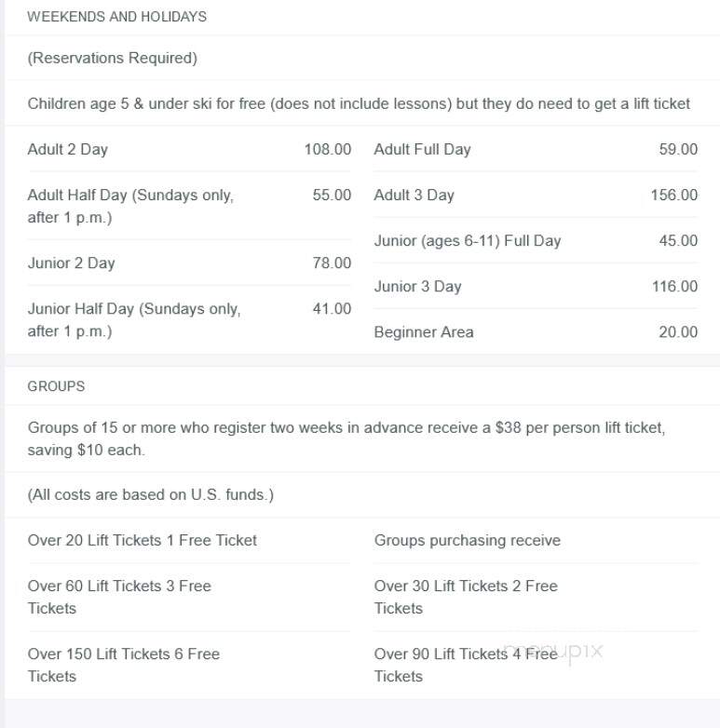Click the Junior 2 Day row
This screenshot has height=728, width=720.
[x=189, y=263]
